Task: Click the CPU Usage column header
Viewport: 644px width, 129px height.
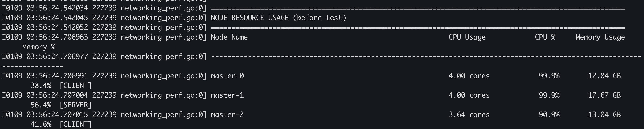Action: click(467, 37)
